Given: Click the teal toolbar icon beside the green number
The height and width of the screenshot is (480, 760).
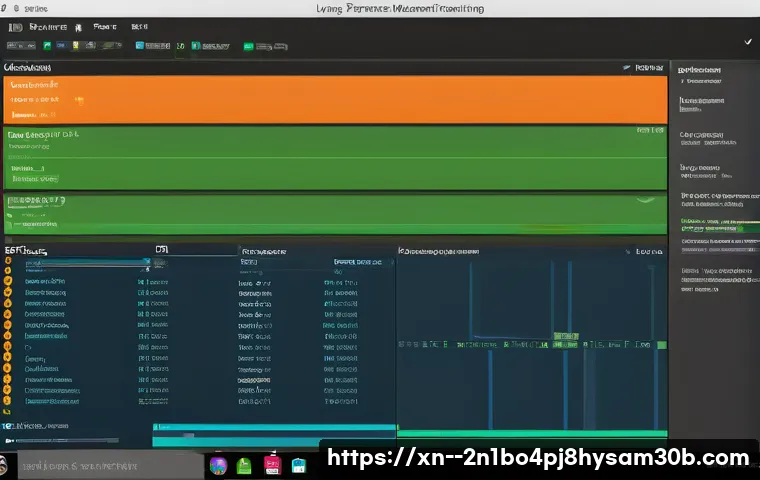Looking at the screenshot, I should pyautogui.click(x=196, y=46).
